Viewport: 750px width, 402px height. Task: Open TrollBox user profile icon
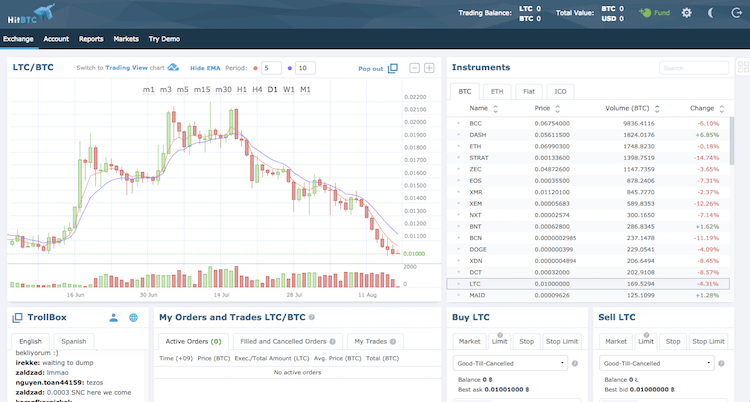[113, 317]
